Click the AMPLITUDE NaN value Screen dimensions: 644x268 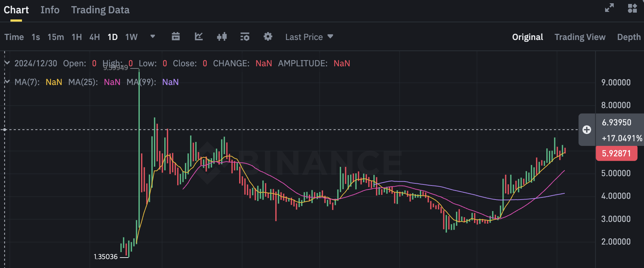tap(342, 63)
